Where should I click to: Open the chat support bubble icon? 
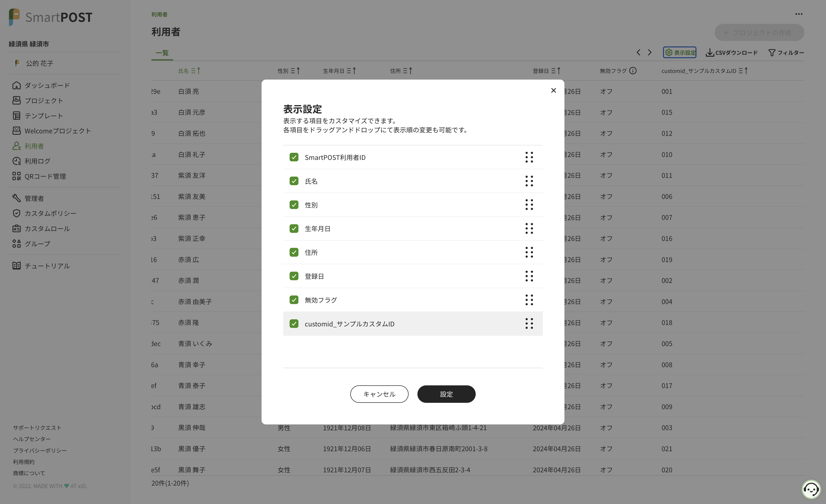(811, 490)
